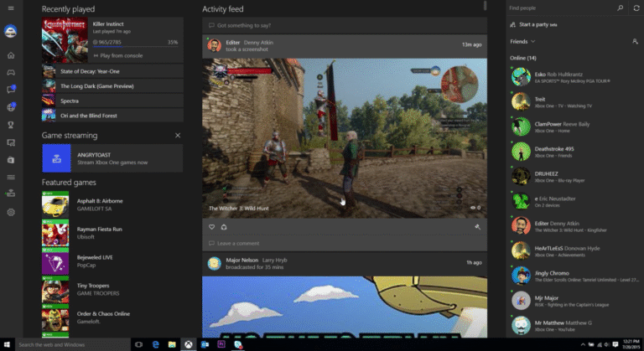Viewport: 644px width, 351px height.
Task: Click the search magnifier in Find people
Action: click(621, 8)
